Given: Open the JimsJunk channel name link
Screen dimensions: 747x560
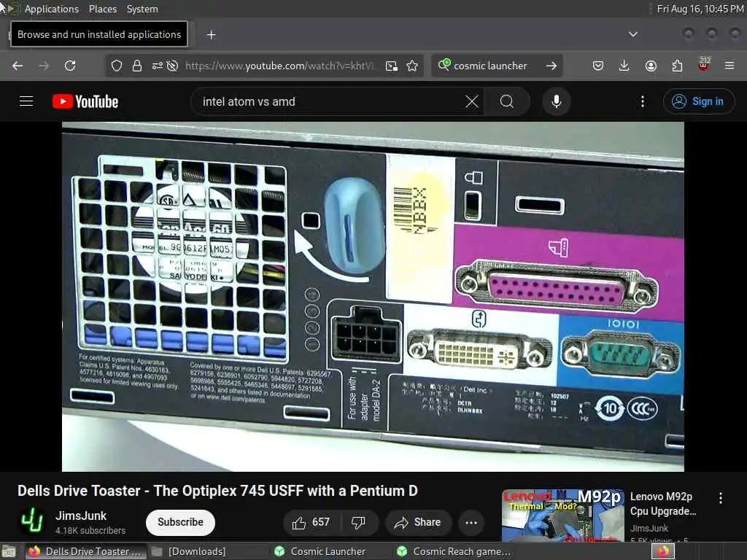Looking at the screenshot, I should (81, 516).
